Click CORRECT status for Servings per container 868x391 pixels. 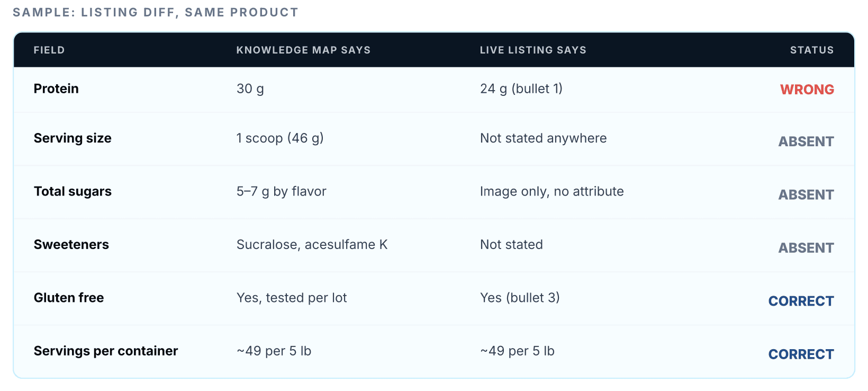(x=801, y=354)
